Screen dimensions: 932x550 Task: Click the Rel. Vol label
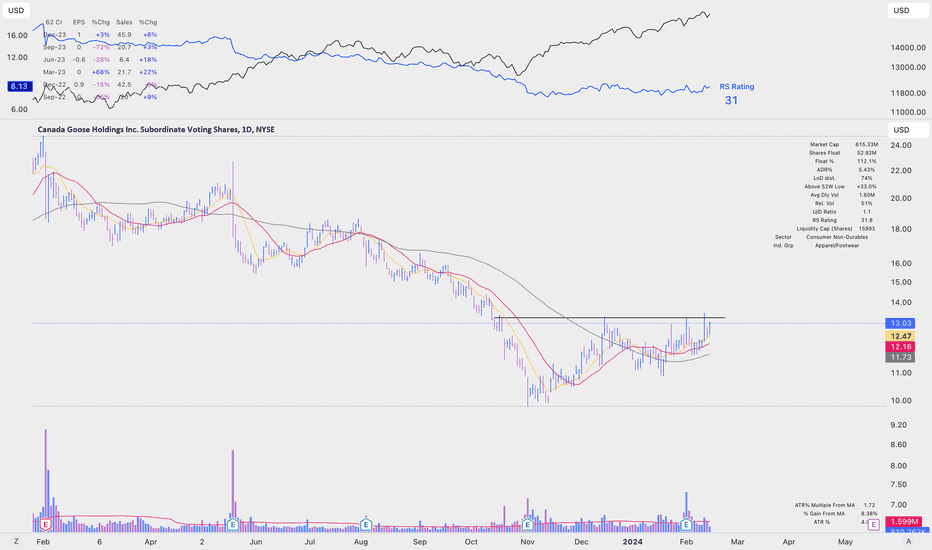click(824, 203)
